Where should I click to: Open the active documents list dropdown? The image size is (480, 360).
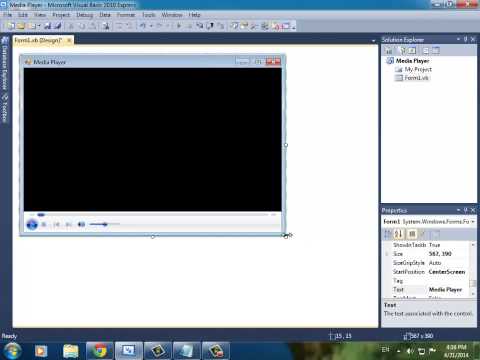tap(373, 41)
